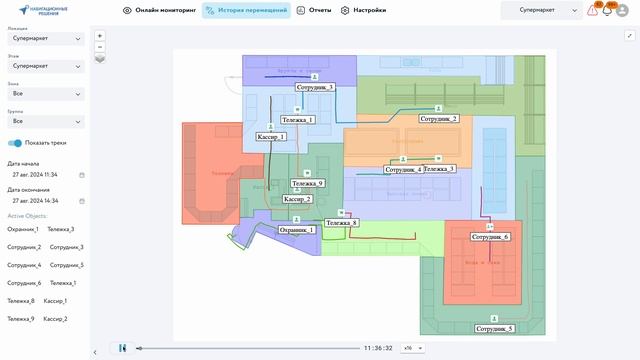Select Охранник_1 in the active objects list
Screen dimensions: 640x360
coord(23,229)
